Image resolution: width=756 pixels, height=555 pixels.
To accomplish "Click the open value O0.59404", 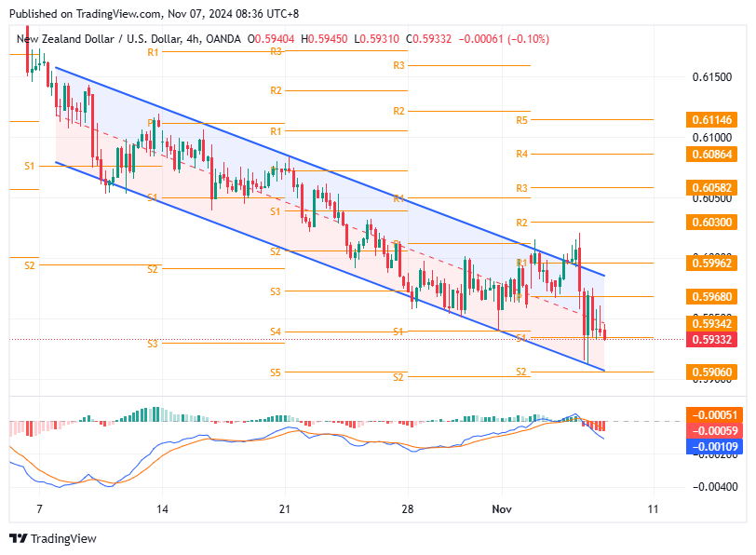I will click(271, 39).
